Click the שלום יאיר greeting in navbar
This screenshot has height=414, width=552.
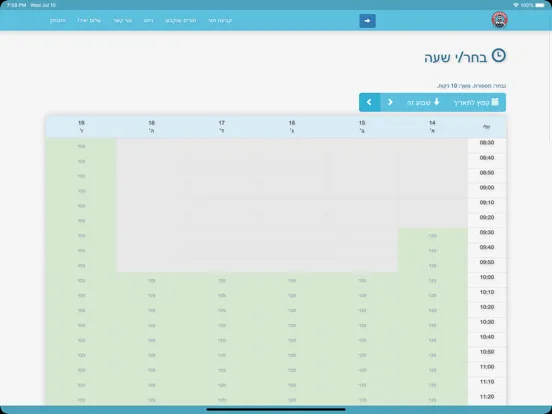tap(89, 20)
